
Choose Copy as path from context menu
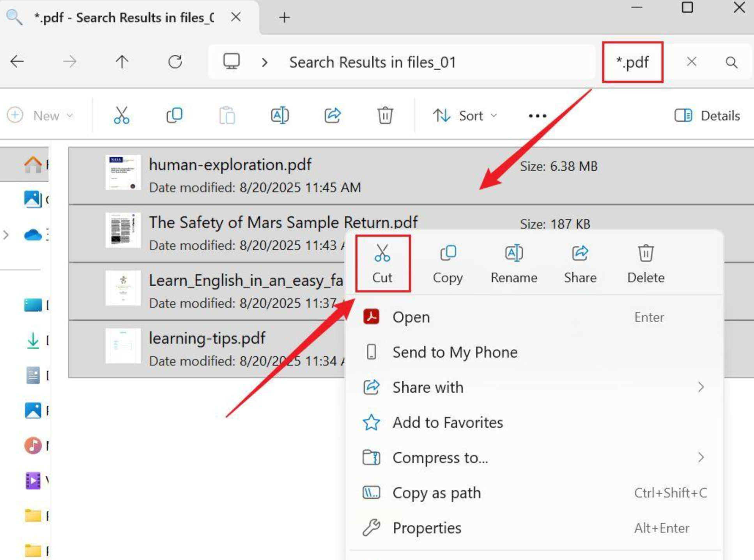[x=436, y=493]
